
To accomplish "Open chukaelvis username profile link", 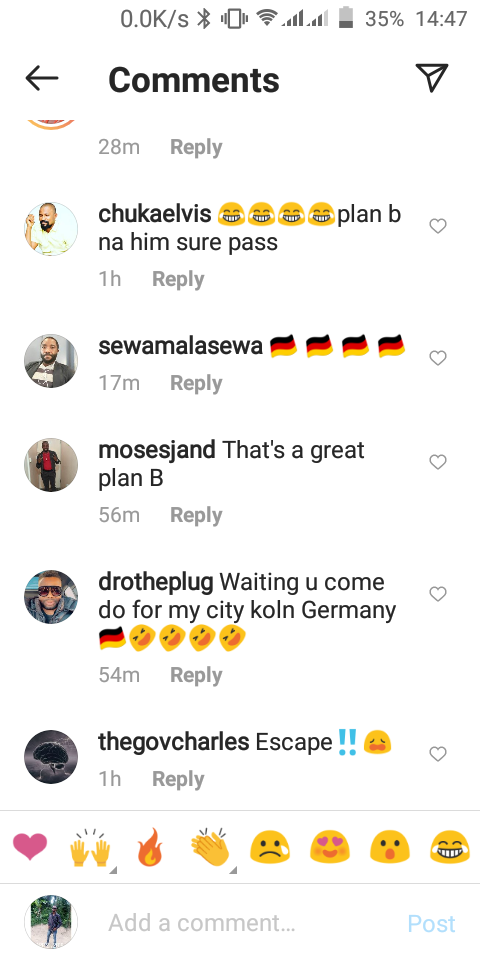I will coord(154,214).
